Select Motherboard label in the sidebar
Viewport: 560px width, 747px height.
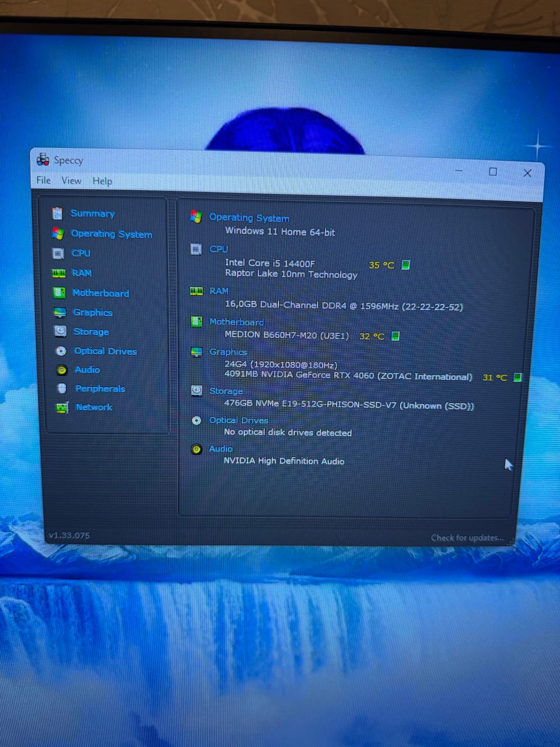pos(100,293)
